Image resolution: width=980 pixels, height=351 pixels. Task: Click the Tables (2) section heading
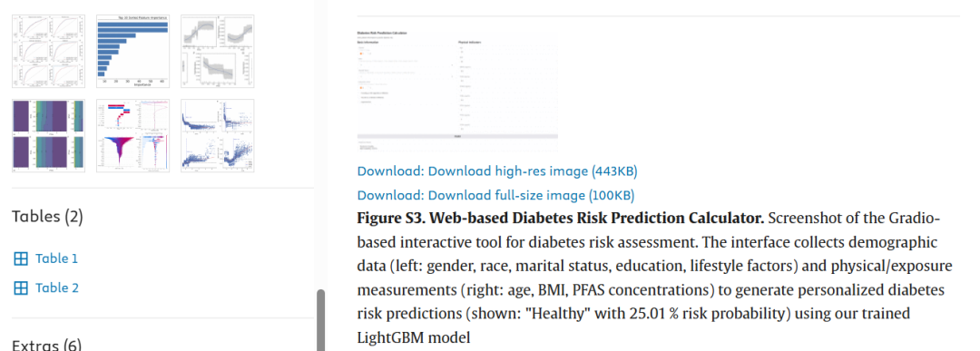click(47, 217)
